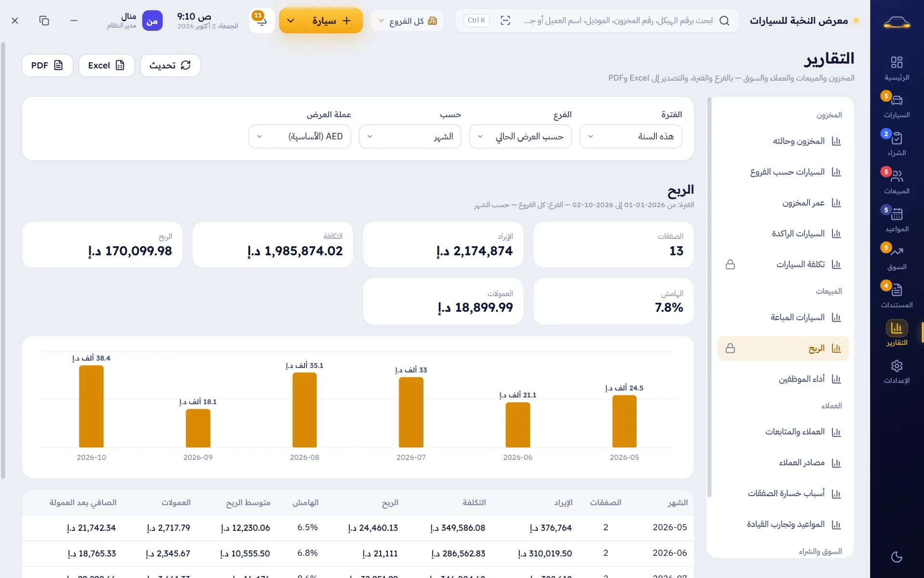This screenshot has height=578, width=924.
Task: Open المواعيد appointments calendar icon
Action: [x=896, y=220]
